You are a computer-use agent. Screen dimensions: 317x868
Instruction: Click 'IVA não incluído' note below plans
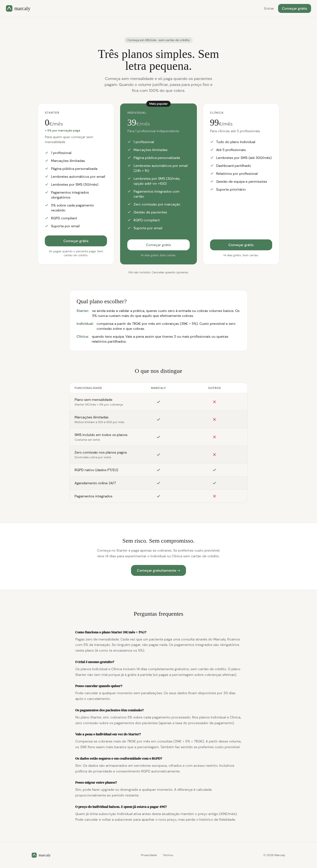(x=158, y=272)
